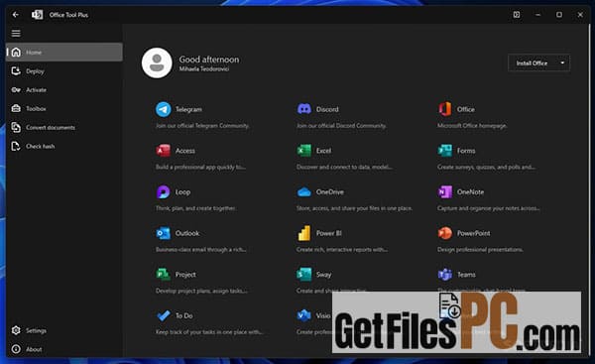Click the Forms app icon

[x=444, y=151]
